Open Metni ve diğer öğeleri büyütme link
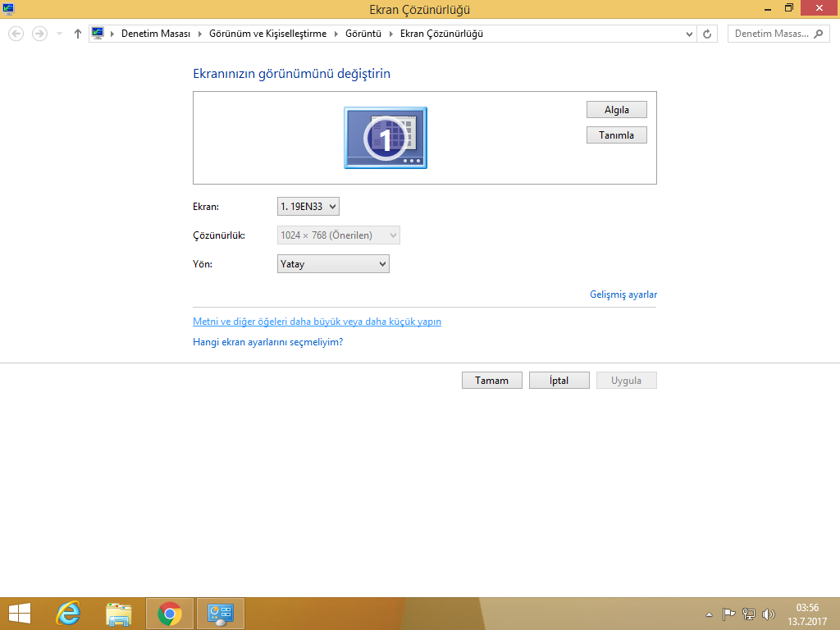This screenshot has height=630, width=840. click(317, 322)
